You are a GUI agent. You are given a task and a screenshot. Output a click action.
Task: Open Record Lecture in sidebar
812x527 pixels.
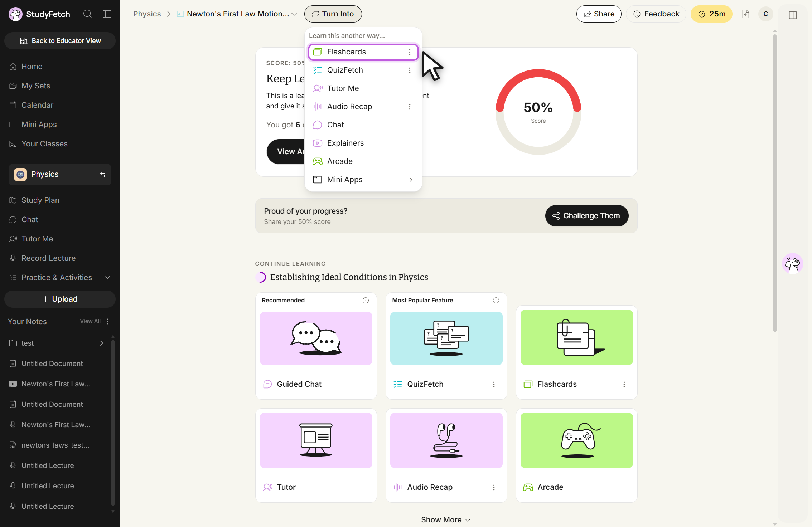60,258
